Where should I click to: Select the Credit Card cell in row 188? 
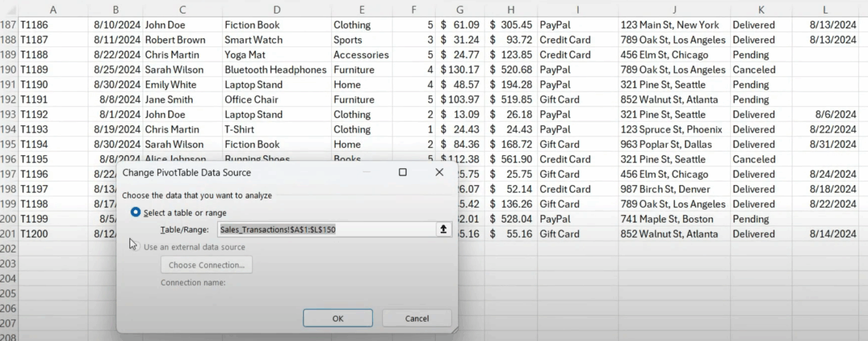point(566,40)
